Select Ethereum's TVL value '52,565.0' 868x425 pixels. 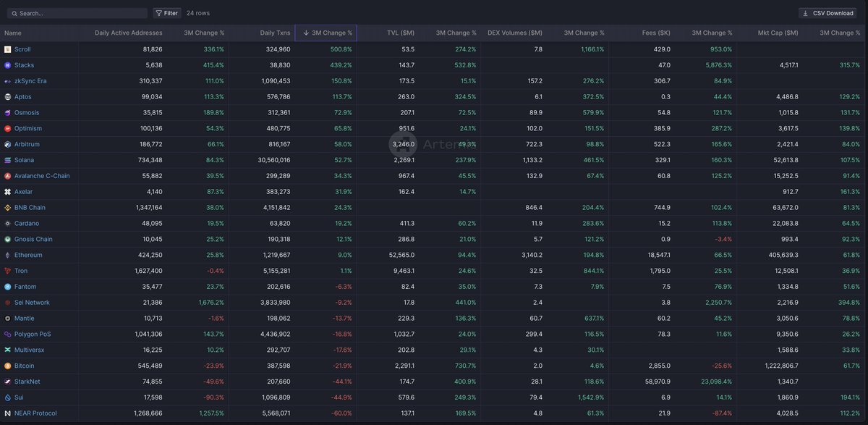401,255
